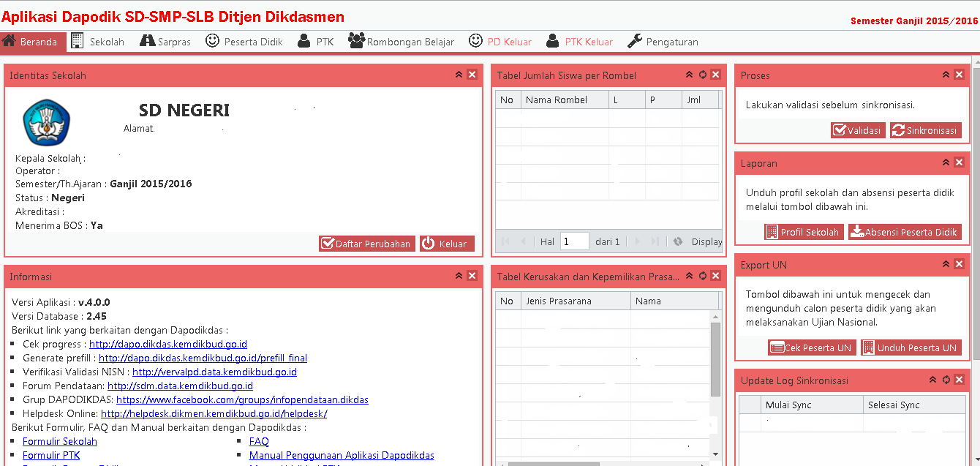The width and height of the screenshot is (980, 466).
Task: Collapse the Update Log Sinkronisasi panel
Action: point(932,380)
